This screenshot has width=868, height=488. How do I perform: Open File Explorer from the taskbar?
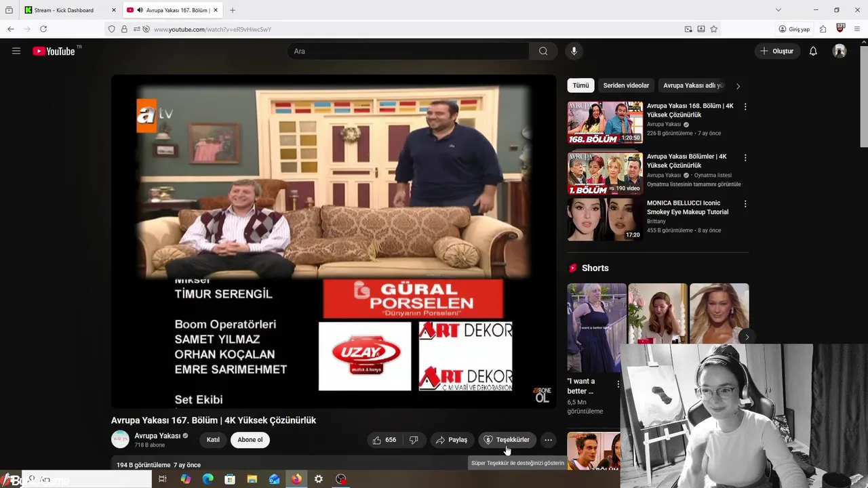point(252,479)
